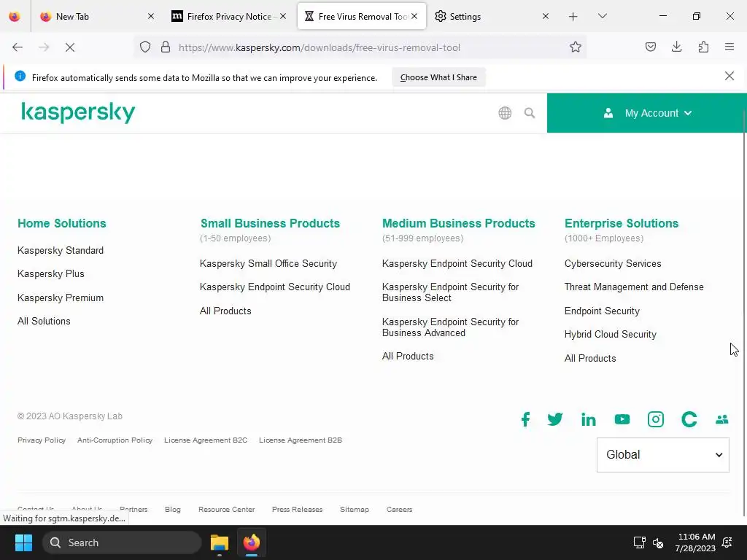Viewport: 747px width, 560px height.
Task: Open Sitemap footer link
Action: [x=355, y=509]
